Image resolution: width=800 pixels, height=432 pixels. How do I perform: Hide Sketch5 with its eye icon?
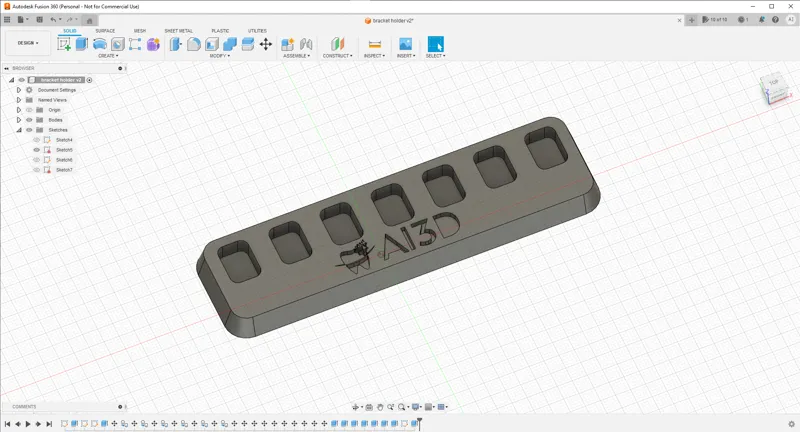37,150
